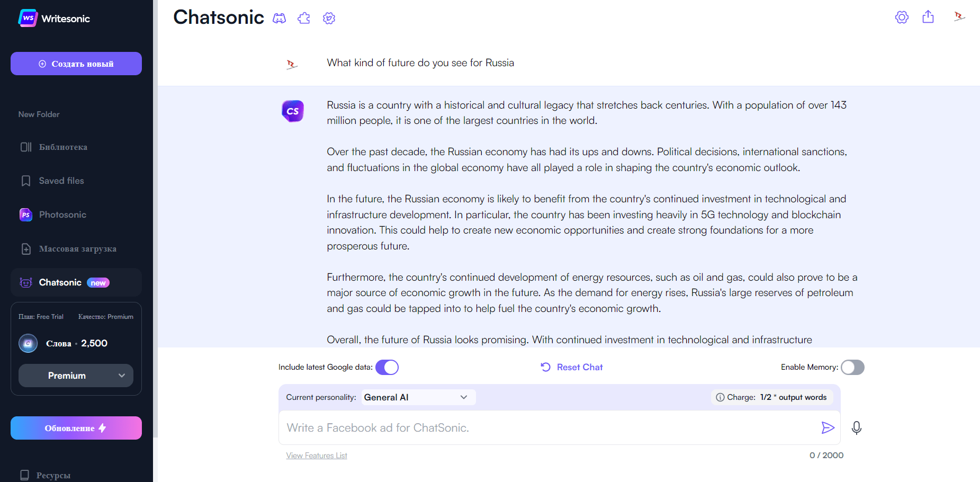The image size is (980, 482).
Task: Open user profile avatar at top right
Action: coord(959,16)
